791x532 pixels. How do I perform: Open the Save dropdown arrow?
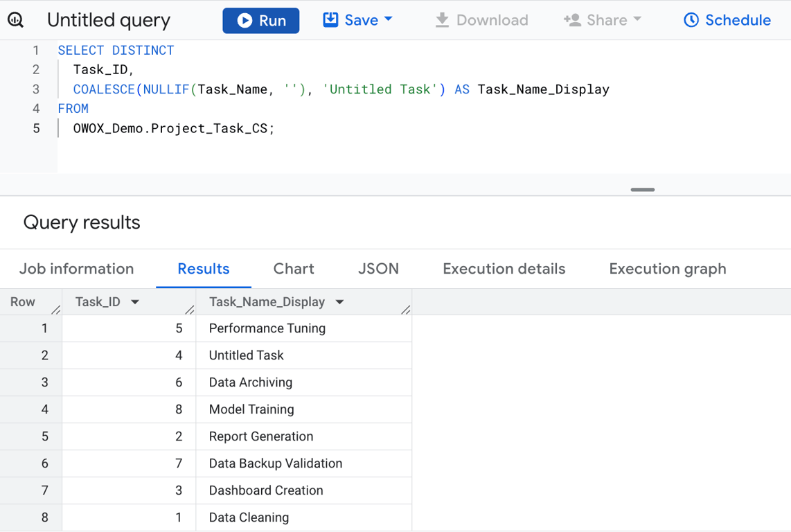pyautogui.click(x=389, y=19)
